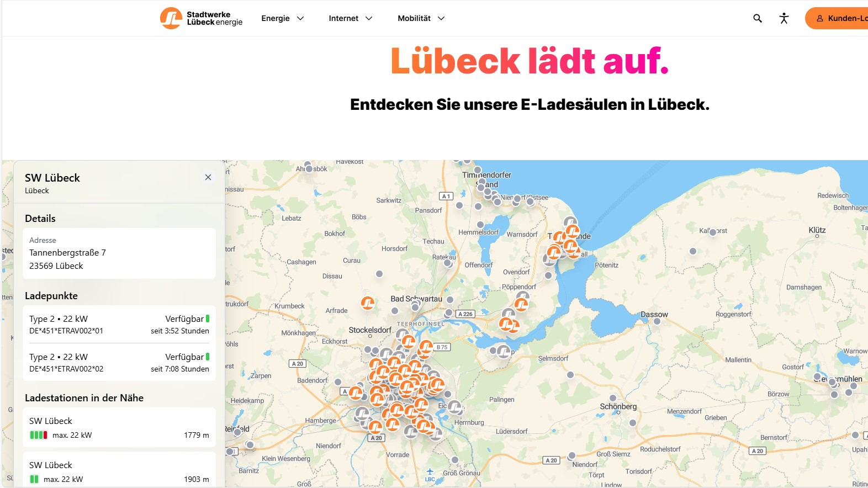Click the orange marker near Badendorf A road
This screenshot has width=868, height=488.
(x=356, y=392)
